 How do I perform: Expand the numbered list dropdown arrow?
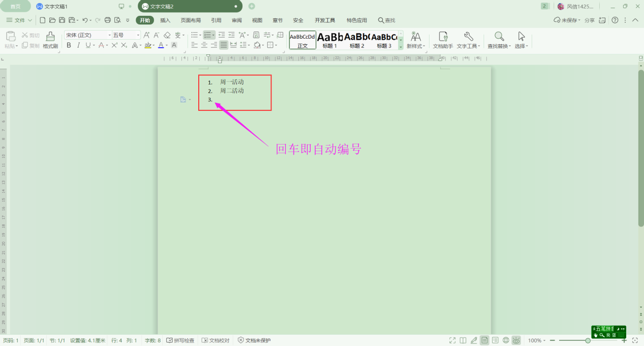[214, 35]
